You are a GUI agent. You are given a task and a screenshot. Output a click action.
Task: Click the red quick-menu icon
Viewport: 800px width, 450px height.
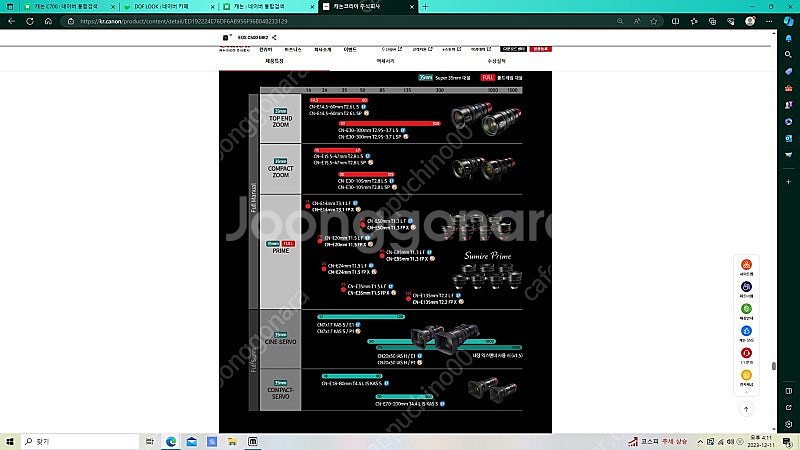(x=746, y=353)
